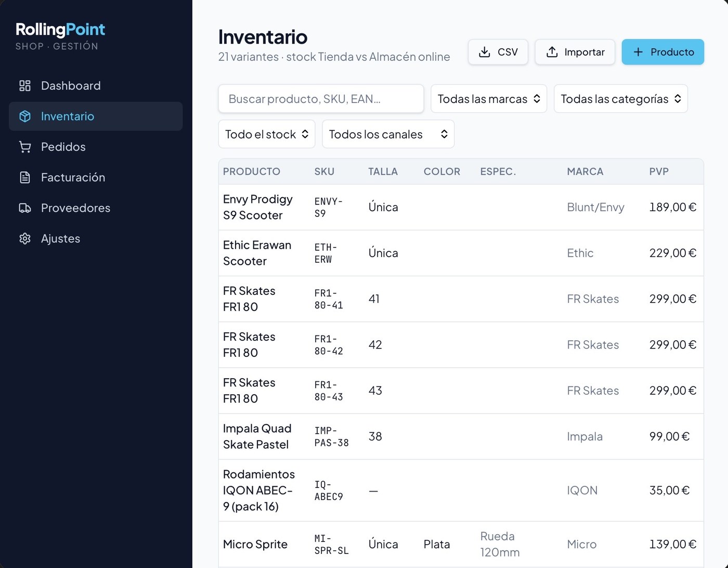Click the PVP column header
This screenshot has height=568, width=728.
tap(659, 172)
